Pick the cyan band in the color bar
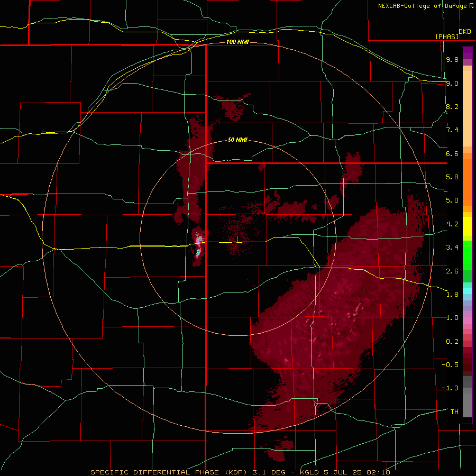Image resolution: width=476 pixels, height=476 pixels. (x=467, y=291)
